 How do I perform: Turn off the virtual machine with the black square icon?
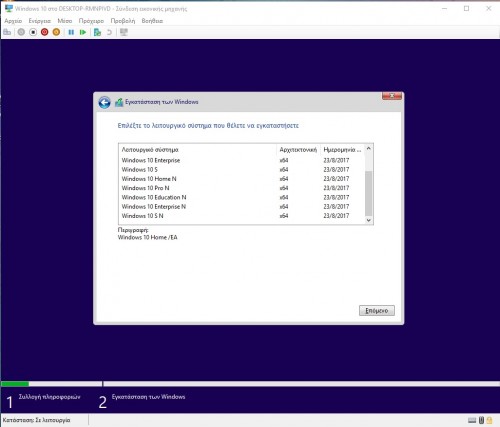pos(33,32)
